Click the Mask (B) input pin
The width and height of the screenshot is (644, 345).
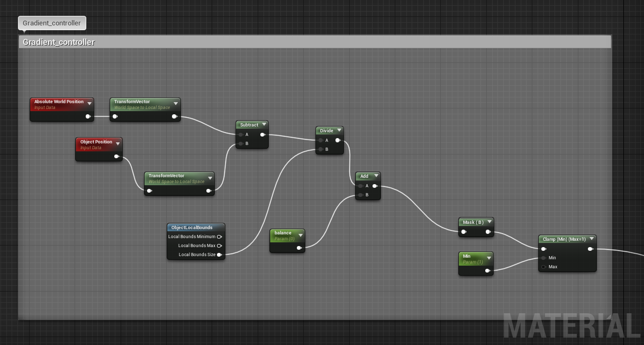click(x=464, y=232)
